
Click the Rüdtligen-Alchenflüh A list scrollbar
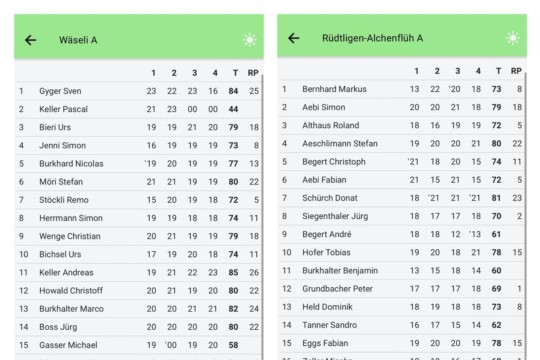[x=526, y=216]
